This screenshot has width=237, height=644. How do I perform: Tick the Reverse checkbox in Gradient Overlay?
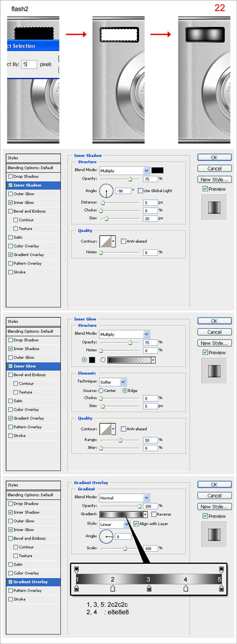click(154, 514)
